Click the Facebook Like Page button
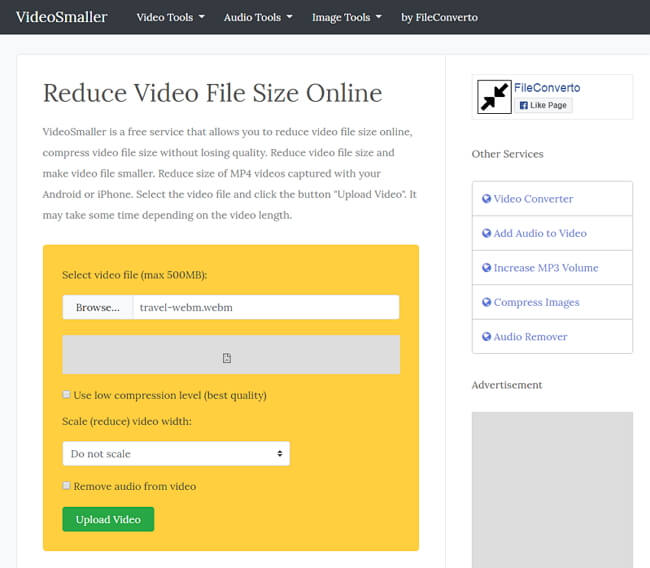This screenshot has height=568, width=650. pos(543,105)
